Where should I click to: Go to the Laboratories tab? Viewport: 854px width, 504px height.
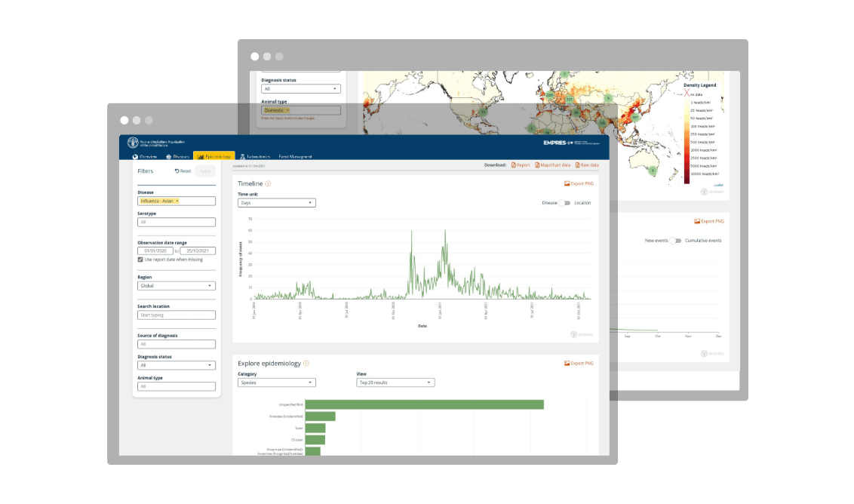(x=255, y=157)
